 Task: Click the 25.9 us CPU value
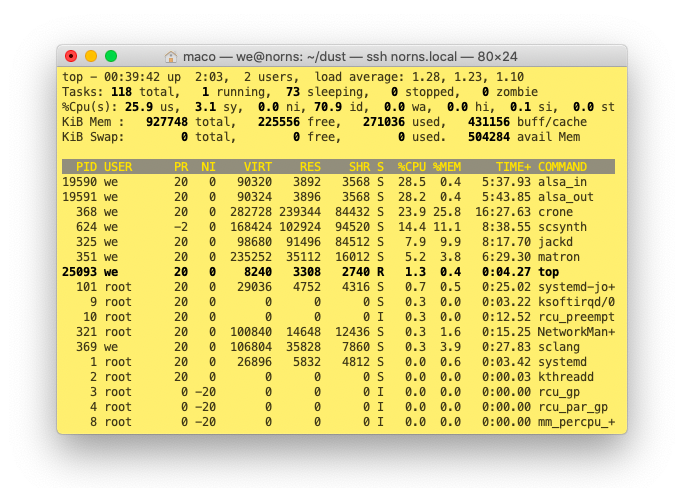(139, 107)
